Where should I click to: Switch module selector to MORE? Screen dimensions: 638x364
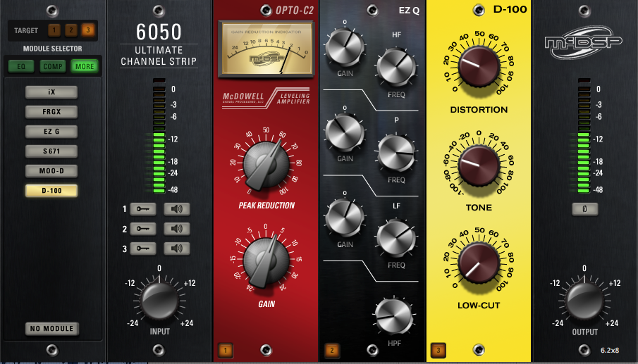85,66
